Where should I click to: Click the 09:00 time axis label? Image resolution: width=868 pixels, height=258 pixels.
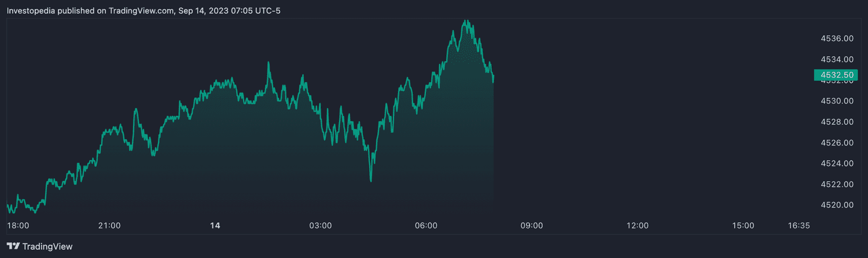tap(532, 226)
